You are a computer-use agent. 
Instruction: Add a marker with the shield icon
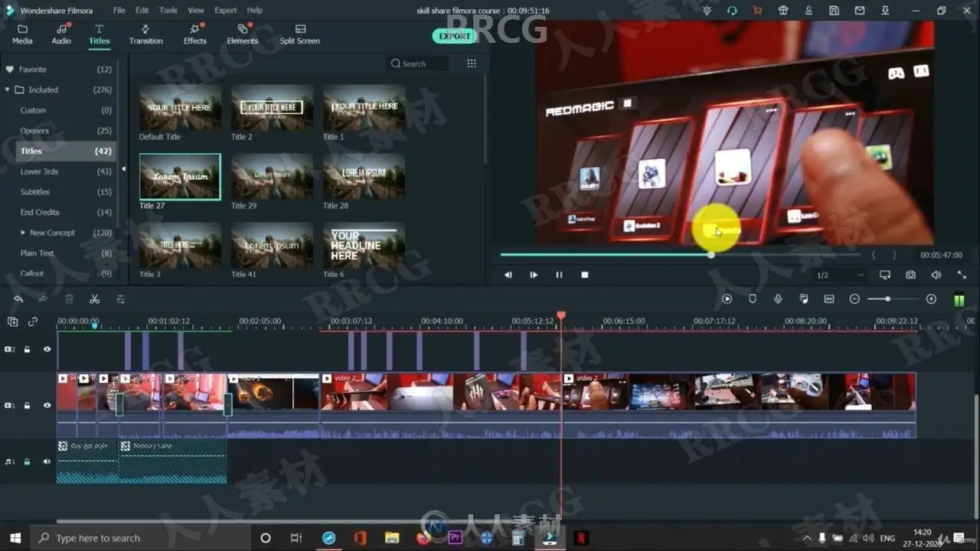tap(753, 299)
